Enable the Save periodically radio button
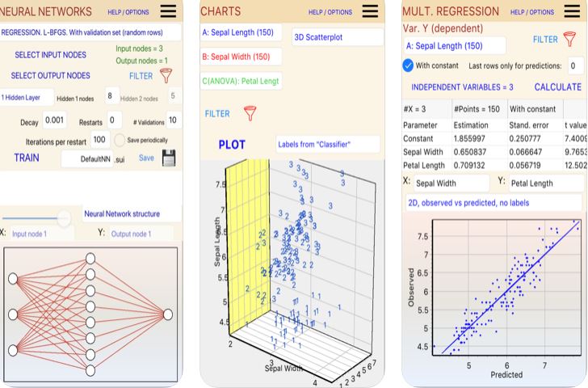The width and height of the screenshot is (588, 388). point(120,140)
